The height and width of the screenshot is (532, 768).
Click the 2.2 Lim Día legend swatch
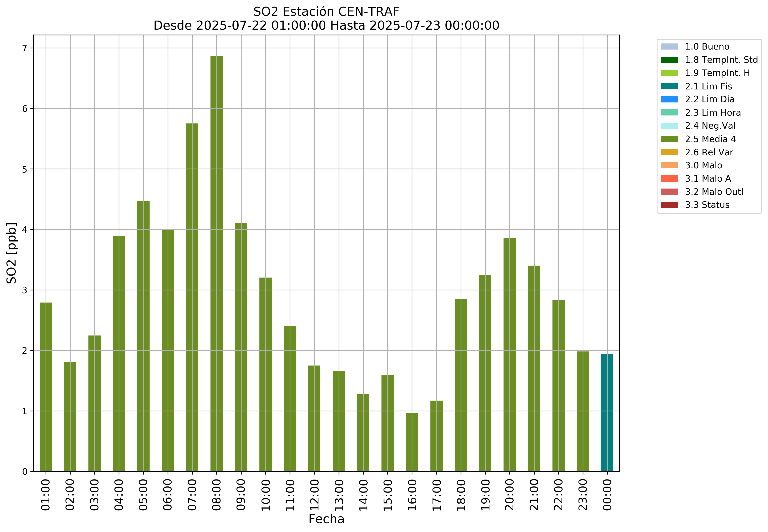click(669, 99)
